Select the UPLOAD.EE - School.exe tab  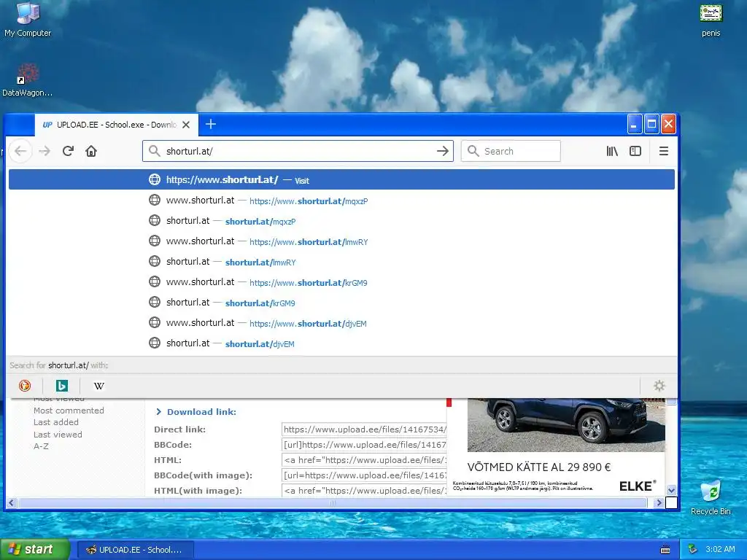(x=116, y=125)
